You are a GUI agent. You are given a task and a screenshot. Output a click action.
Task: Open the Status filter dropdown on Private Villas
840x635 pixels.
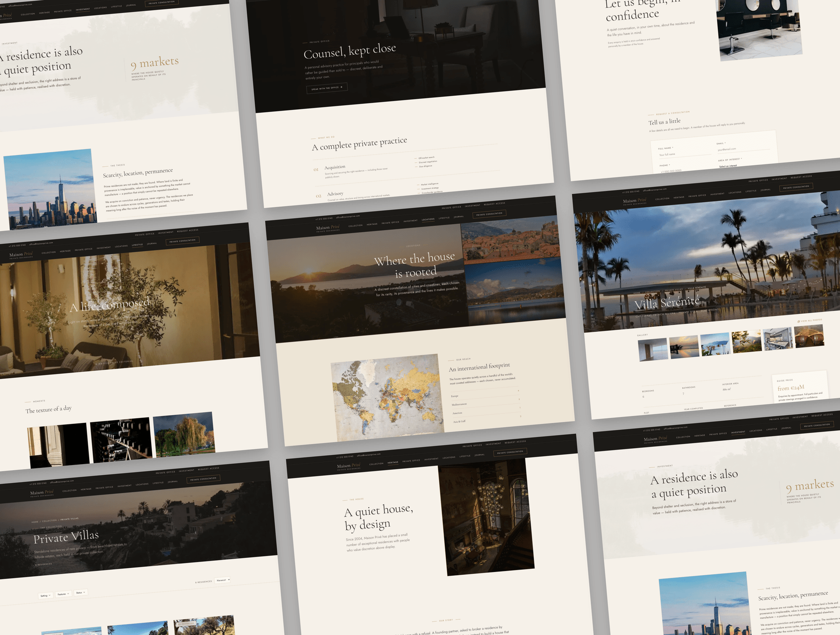(x=81, y=593)
